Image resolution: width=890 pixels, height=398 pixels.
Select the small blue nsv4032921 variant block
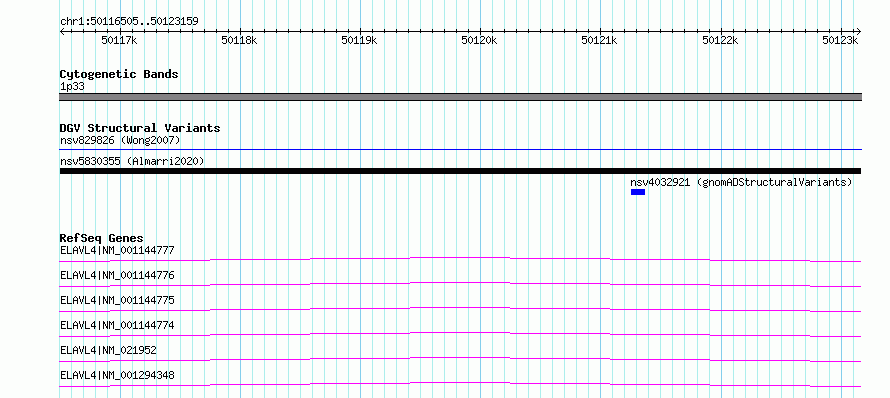(x=638, y=192)
